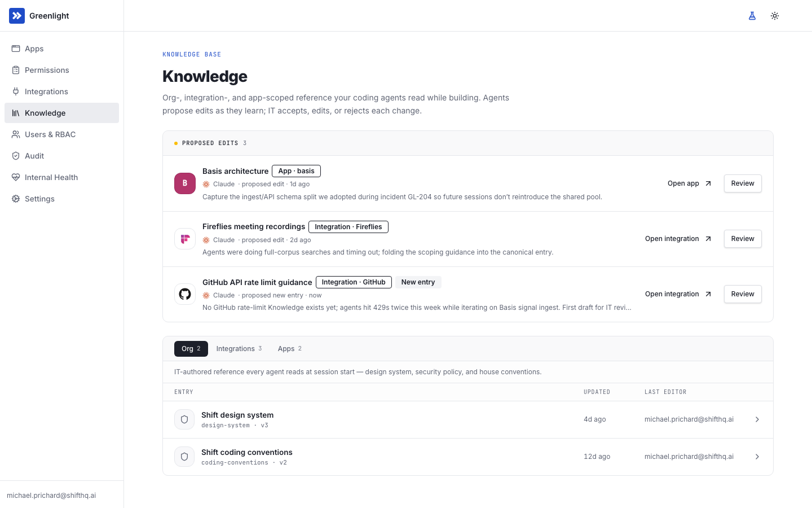Screen dimensions: 812x508
Task: Click the Greenlight logo icon
Action: [17, 16]
